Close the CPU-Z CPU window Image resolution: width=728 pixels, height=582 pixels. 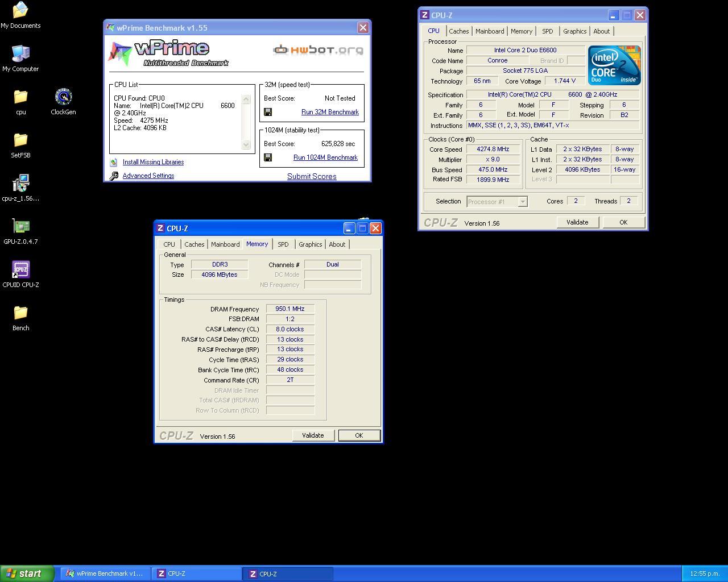640,15
